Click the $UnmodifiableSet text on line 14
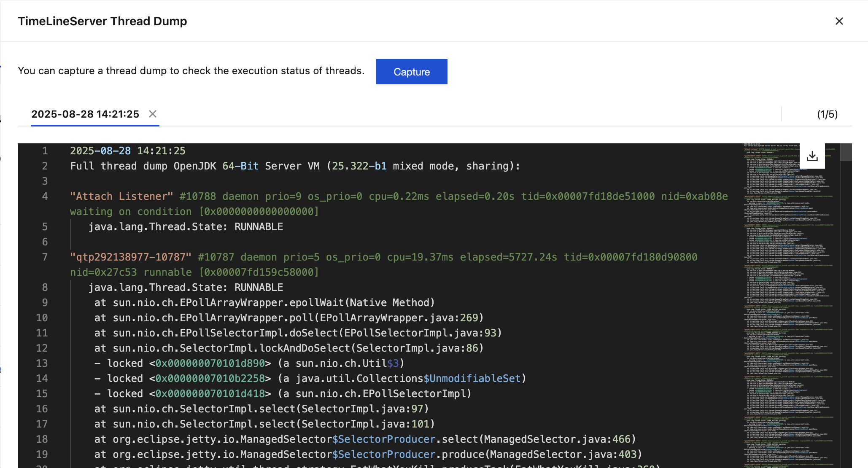This screenshot has height=468, width=868. tap(472, 379)
